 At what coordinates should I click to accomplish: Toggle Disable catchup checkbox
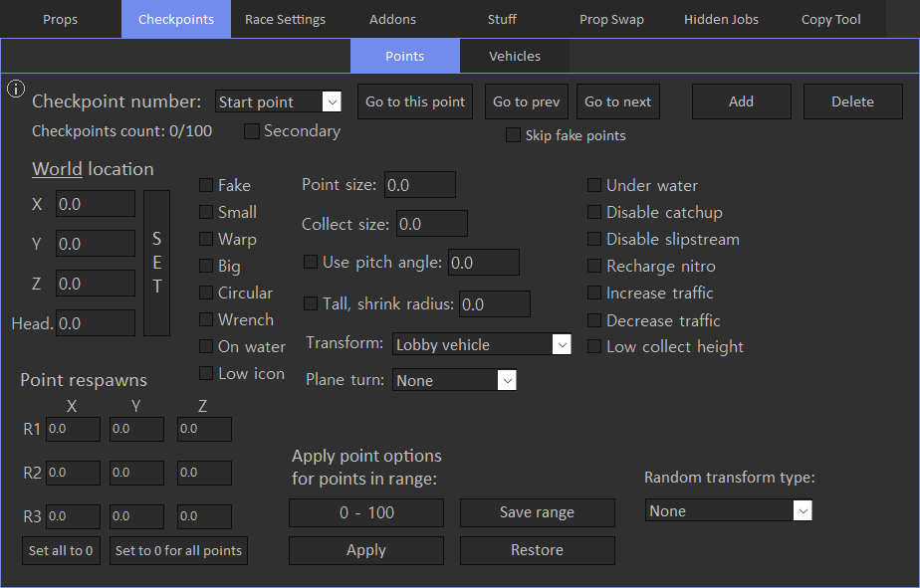click(x=594, y=212)
